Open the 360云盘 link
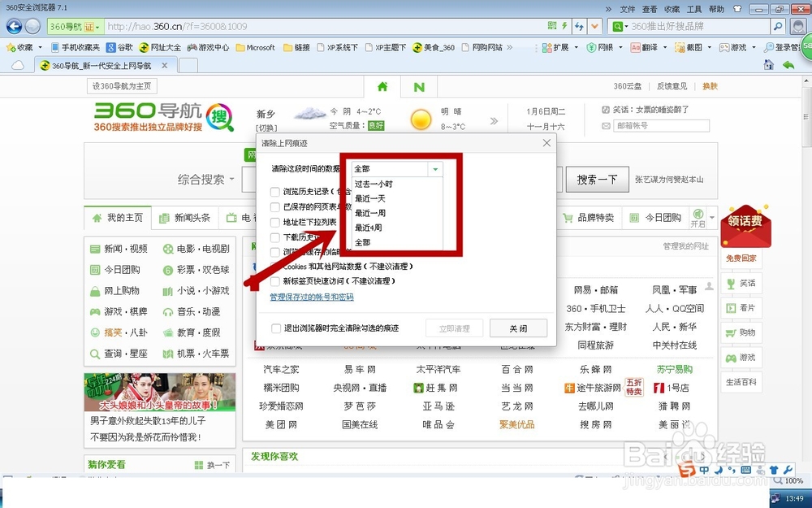Image resolution: width=812 pixels, height=508 pixels. (x=628, y=86)
